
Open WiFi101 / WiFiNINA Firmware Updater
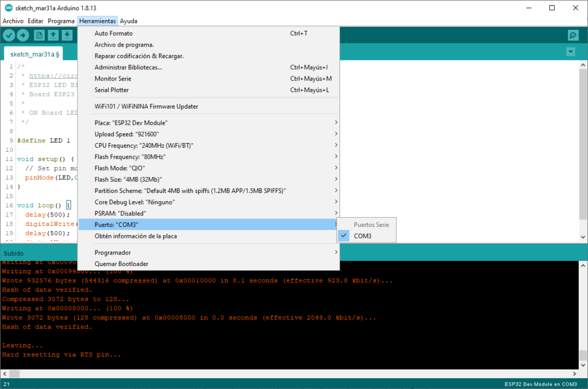click(209, 106)
